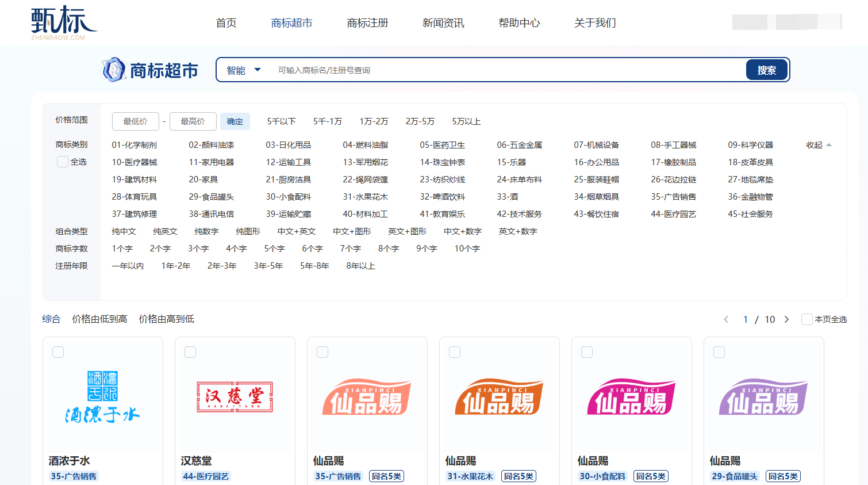Click the 最高价 input field
The width and height of the screenshot is (868, 485).
click(x=193, y=121)
